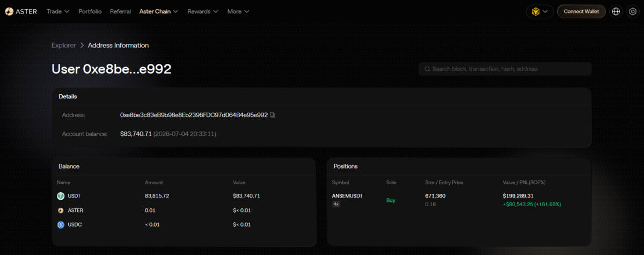Click the 4x leverage badge

click(x=336, y=205)
